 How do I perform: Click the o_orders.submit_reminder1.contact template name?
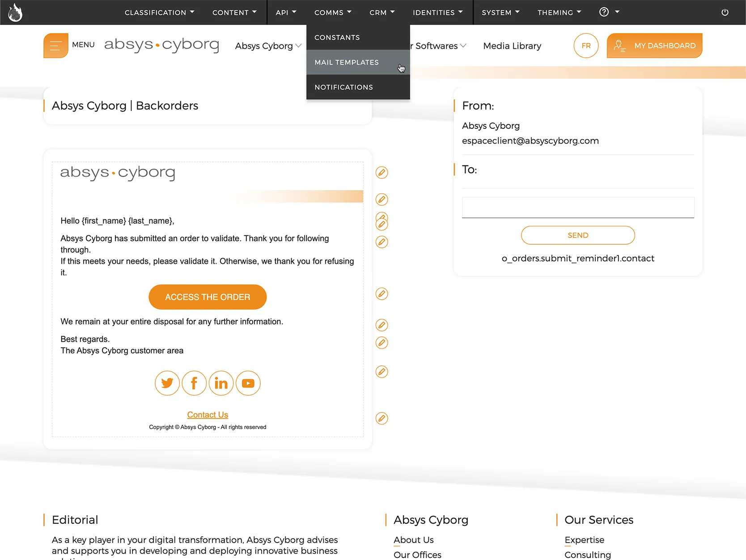point(578,259)
